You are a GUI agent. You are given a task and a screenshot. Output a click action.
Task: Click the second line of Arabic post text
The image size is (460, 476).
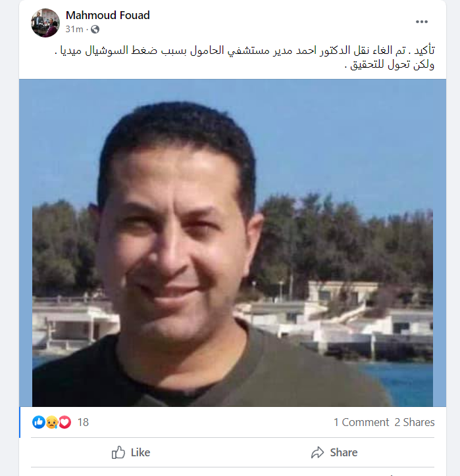[x=390, y=64]
